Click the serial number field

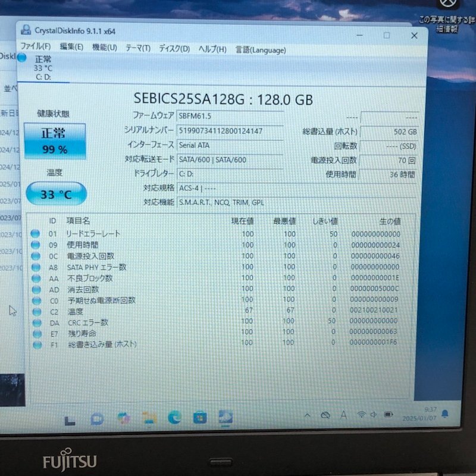[230, 131]
